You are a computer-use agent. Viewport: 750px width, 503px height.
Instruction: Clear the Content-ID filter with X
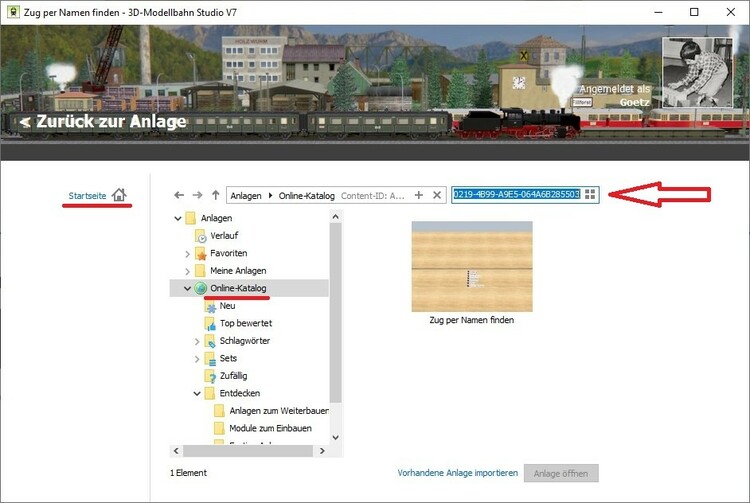[x=437, y=195]
